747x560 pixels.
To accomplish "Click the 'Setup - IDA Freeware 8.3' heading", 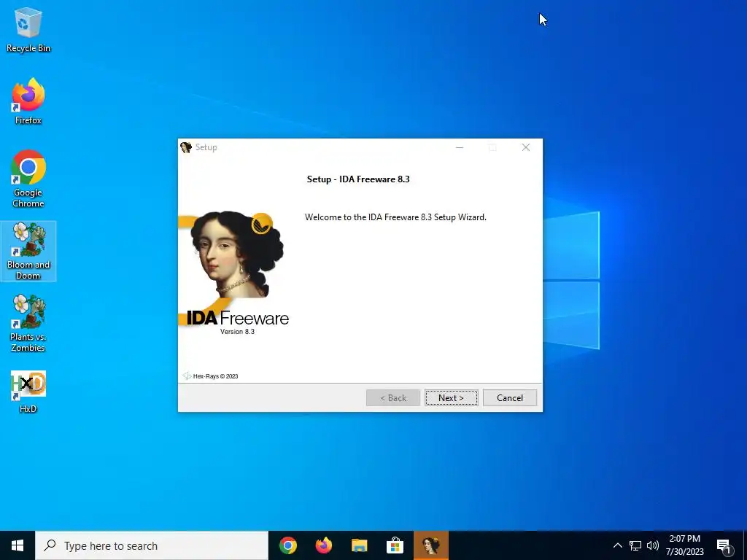I will (x=358, y=179).
